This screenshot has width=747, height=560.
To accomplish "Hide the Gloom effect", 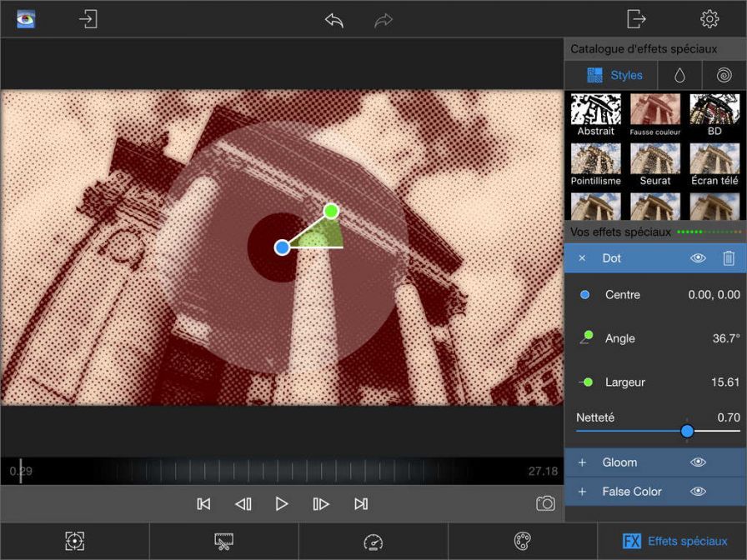I will coord(698,462).
